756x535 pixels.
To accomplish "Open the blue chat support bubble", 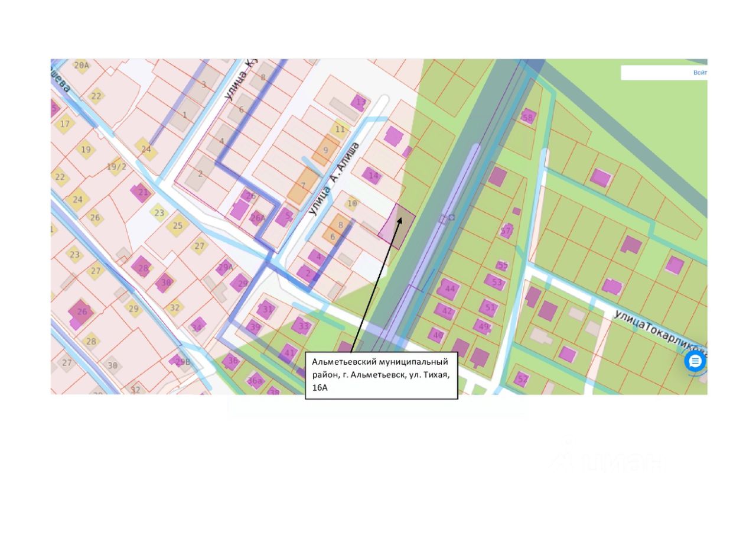I will coord(695,361).
